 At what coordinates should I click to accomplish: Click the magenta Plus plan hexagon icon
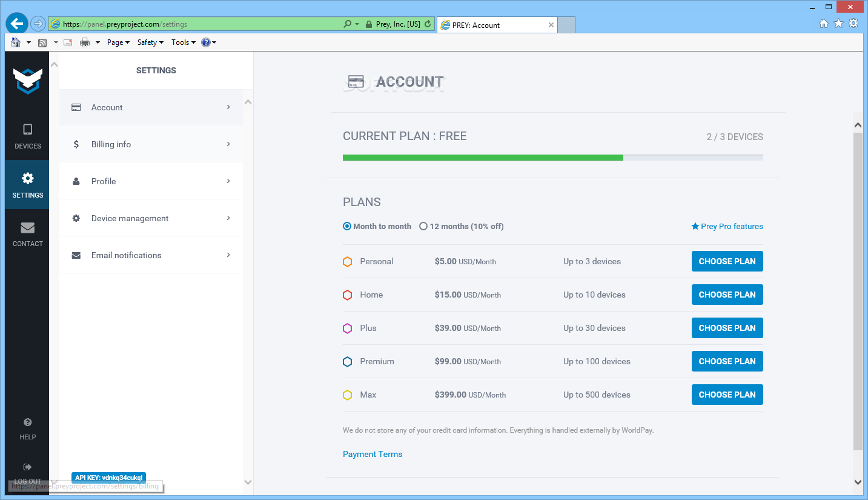click(x=347, y=328)
